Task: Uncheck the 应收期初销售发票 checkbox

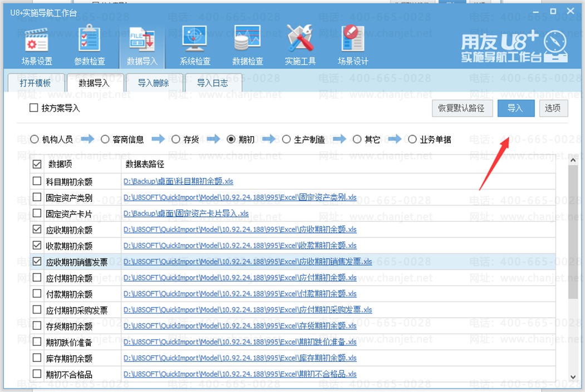Action: 37,261
